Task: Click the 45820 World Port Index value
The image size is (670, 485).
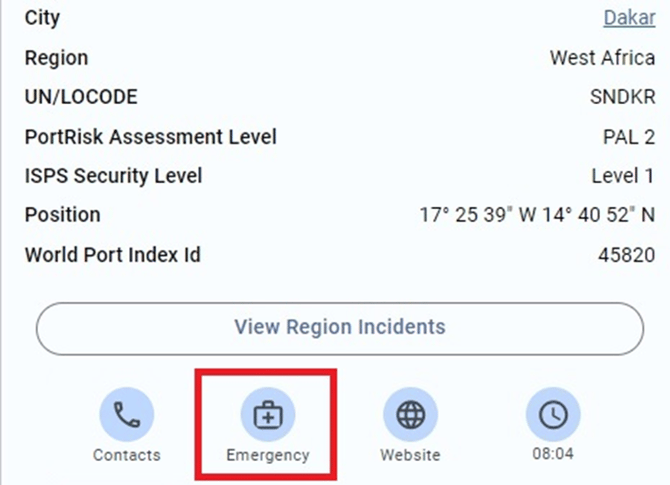Action: click(627, 255)
